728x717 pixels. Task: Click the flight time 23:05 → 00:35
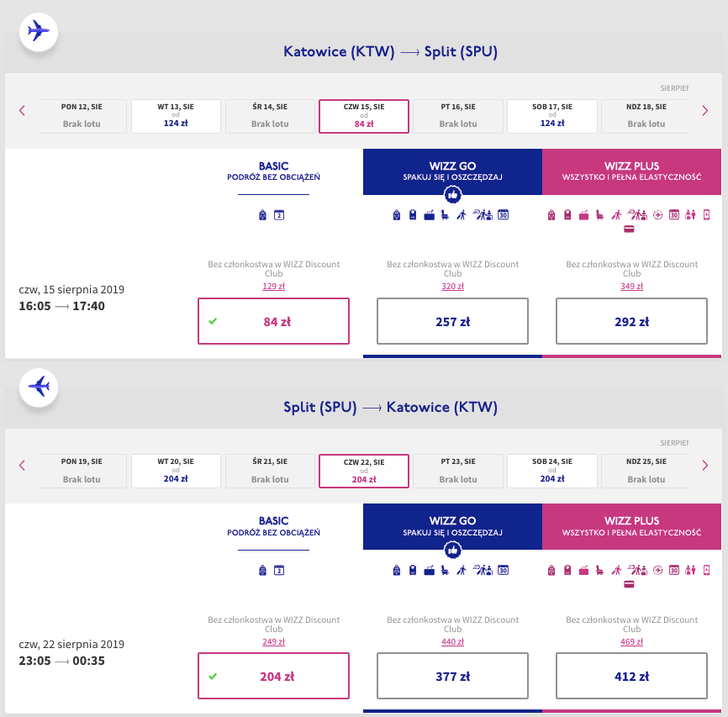coord(61,661)
